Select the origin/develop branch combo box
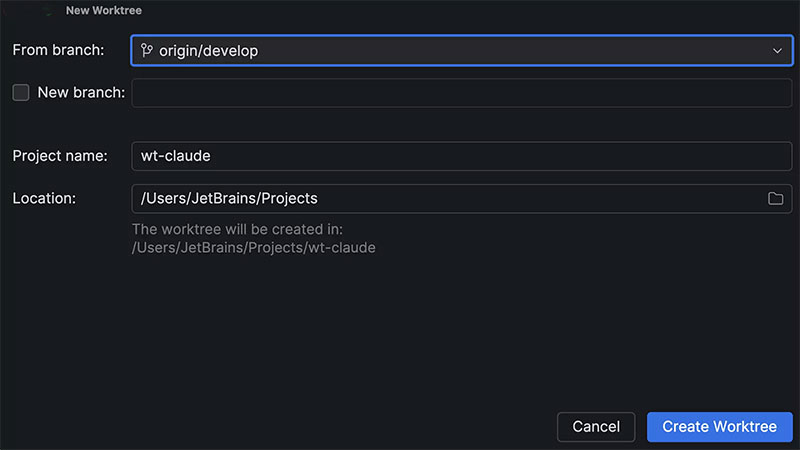The image size is (800, 450). pyautogui.click(x=460, y=51)
